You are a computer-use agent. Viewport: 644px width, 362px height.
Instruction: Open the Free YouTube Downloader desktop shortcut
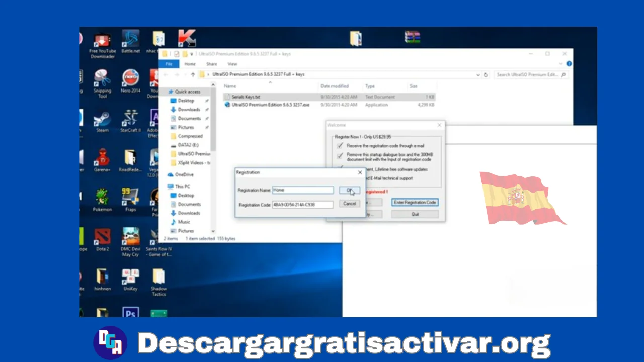pos(103,45)
